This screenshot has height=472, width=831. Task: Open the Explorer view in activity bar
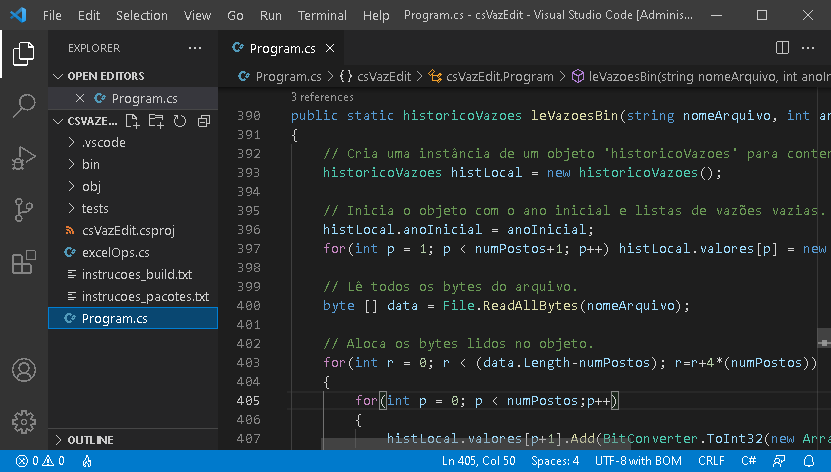[x=23, y=54]
